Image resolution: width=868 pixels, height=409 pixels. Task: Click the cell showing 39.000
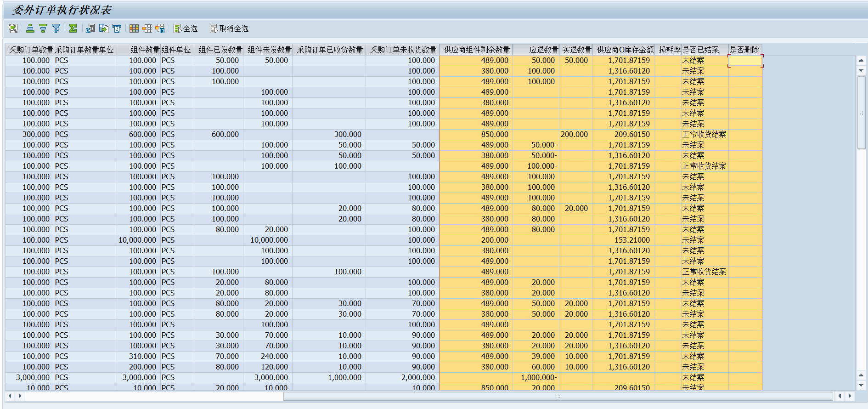point(536,356)
